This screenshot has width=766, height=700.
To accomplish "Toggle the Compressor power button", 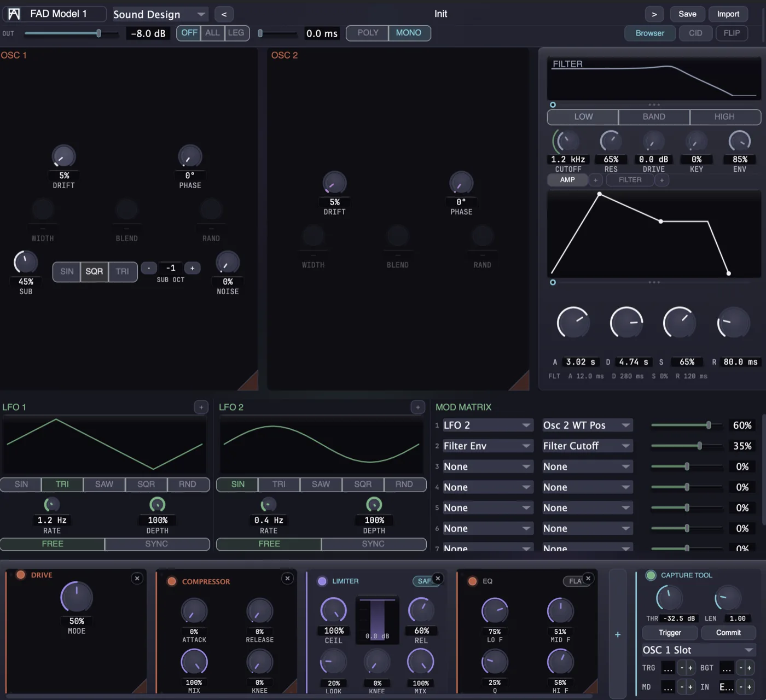I will point(172,581).
